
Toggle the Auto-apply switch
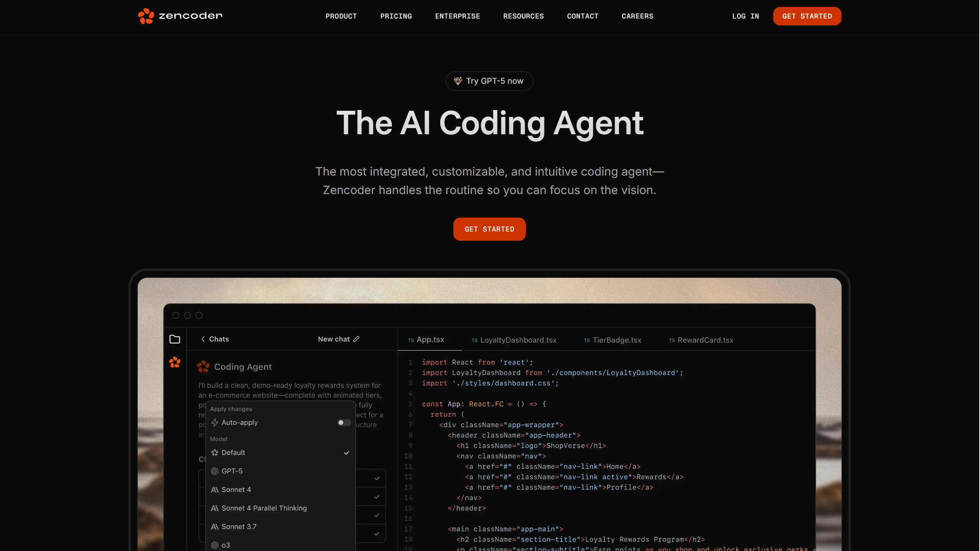coord(344,423)
